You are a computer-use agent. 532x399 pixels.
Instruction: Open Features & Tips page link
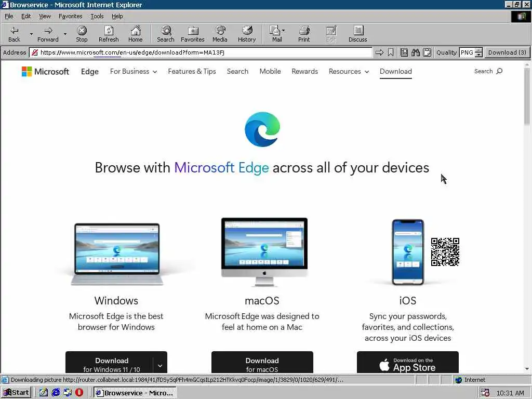192,72
